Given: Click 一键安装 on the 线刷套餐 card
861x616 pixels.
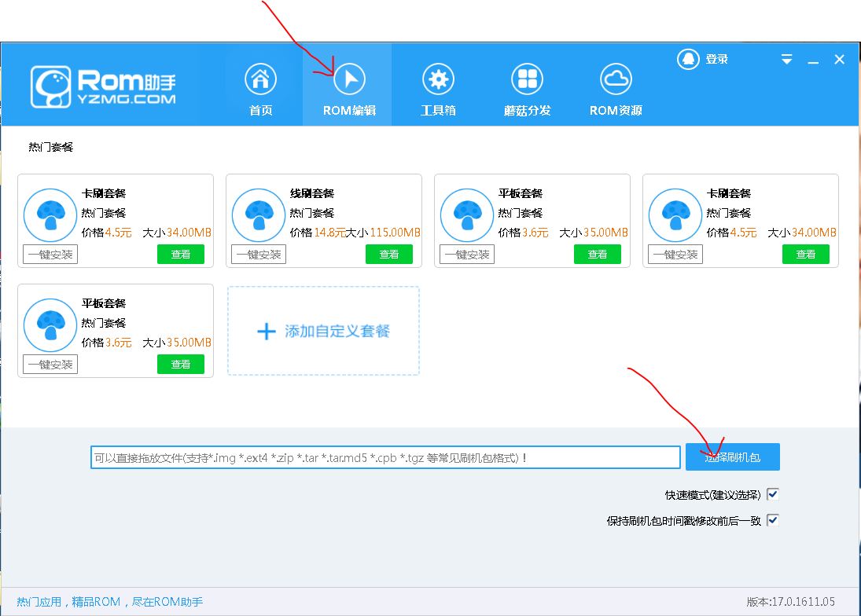Looking at the screenshot, I should pos(259,254).
